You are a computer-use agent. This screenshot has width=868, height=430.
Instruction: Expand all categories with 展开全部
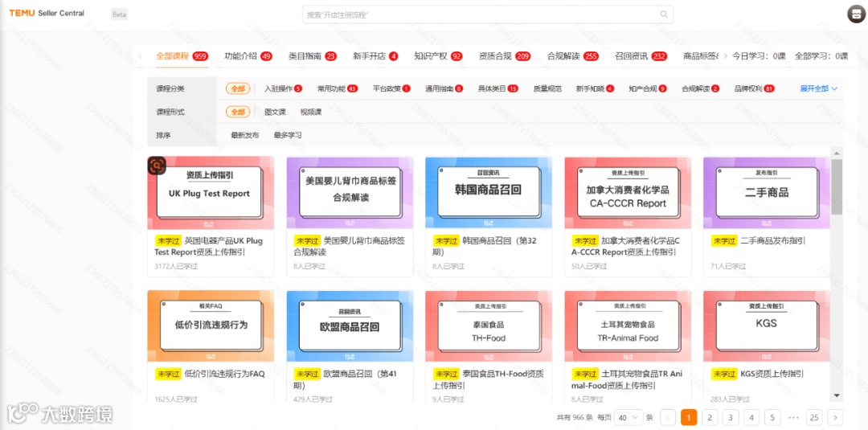coord(819,88)
